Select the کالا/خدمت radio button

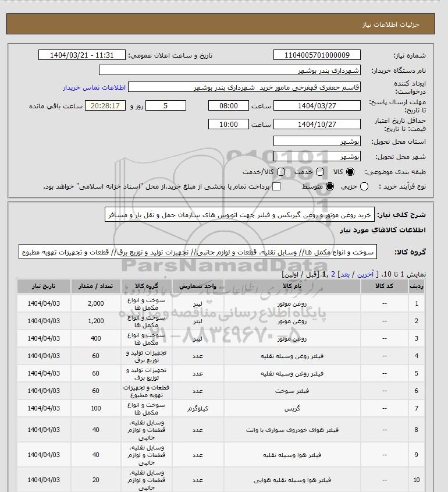[281, 172]
